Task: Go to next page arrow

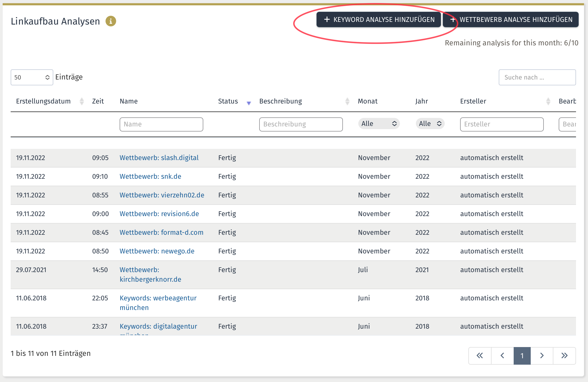Action: (x=542, y=356)
